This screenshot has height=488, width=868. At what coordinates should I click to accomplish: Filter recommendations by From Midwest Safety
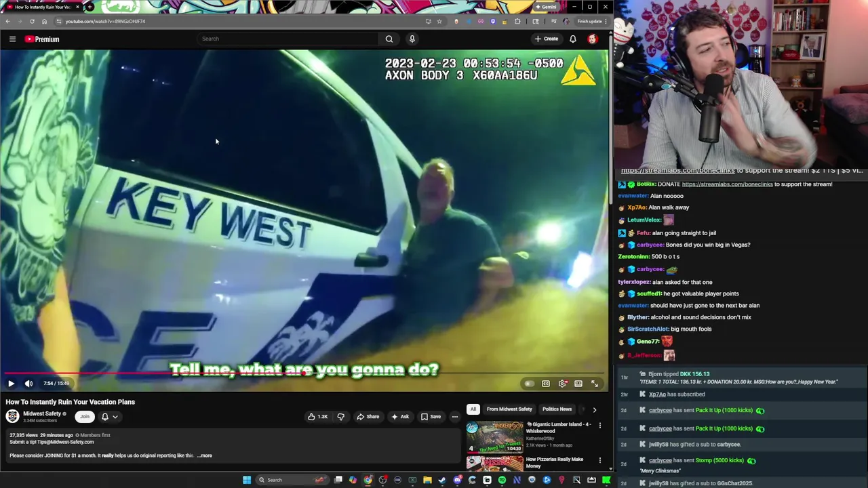click(x=509, y=409)
